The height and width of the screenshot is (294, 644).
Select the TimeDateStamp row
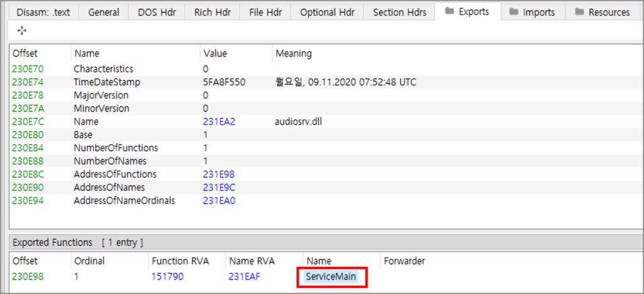[107, 82]
